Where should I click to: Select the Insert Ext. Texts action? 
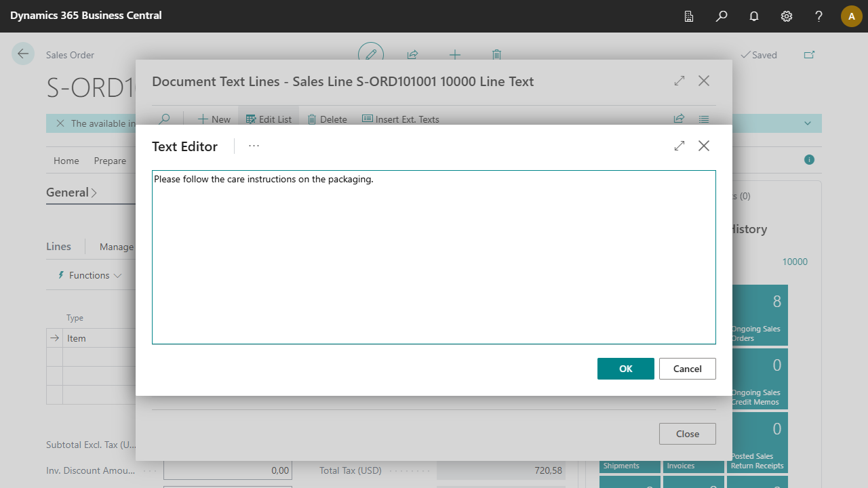pos(401,119)
